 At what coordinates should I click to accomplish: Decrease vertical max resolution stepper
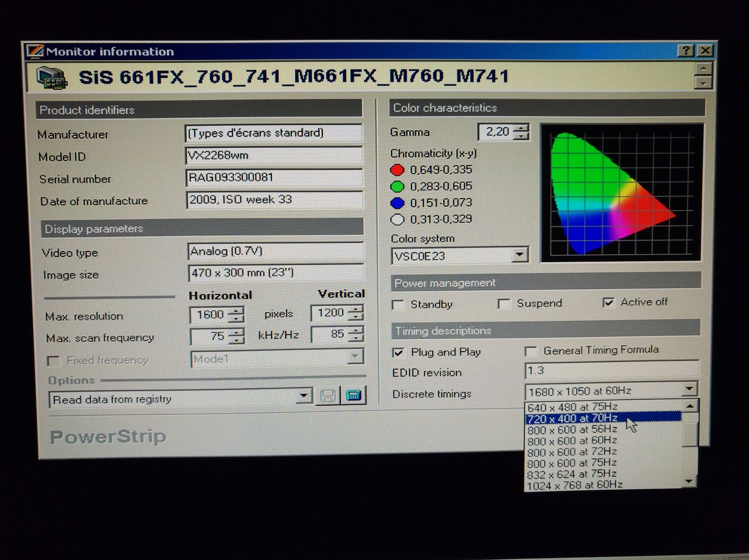pos(355,317)
